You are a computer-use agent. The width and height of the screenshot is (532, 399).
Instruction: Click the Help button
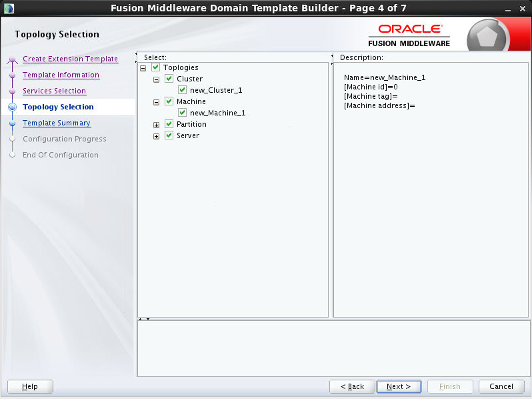30,386
